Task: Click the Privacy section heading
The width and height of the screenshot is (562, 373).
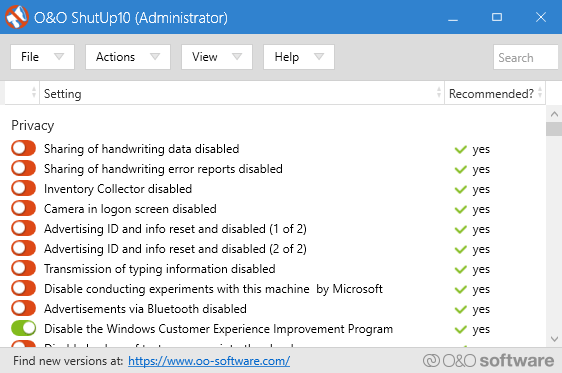Action: (33, 125)
